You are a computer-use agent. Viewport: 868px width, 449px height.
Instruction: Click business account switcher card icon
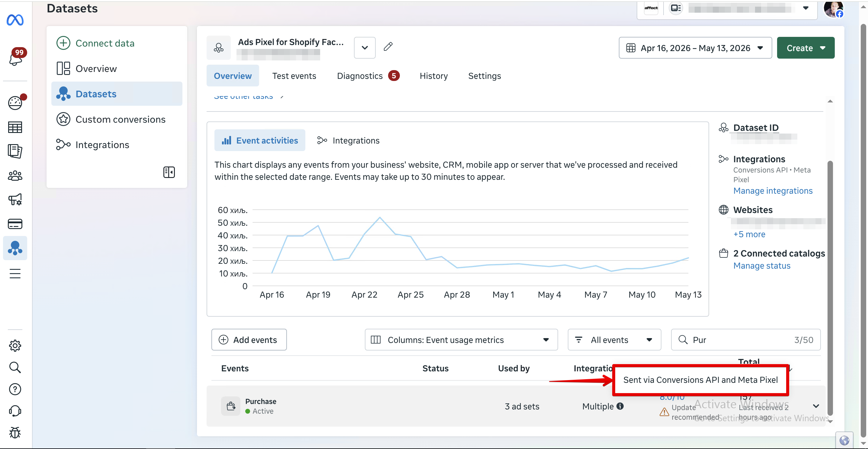(x=676, y=8)
